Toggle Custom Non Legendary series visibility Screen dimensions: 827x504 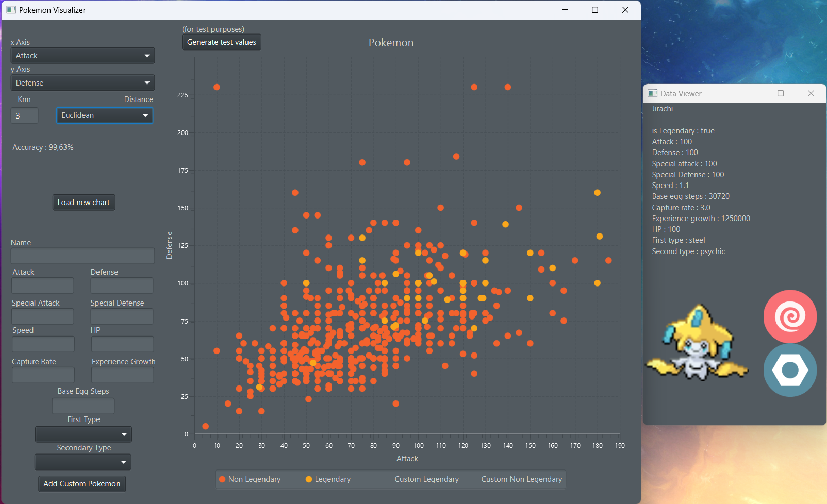(521, 479)
